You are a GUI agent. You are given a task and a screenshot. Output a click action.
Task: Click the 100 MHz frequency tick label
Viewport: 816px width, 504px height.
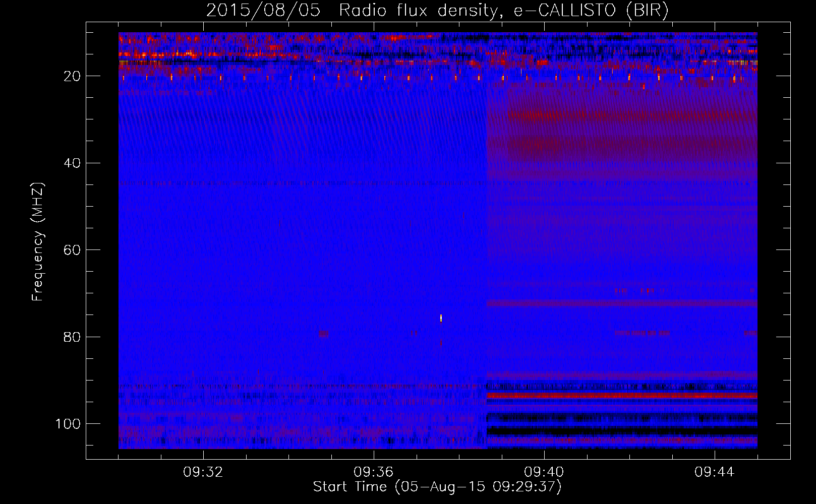pyautogui.click(x=68, y=424)
